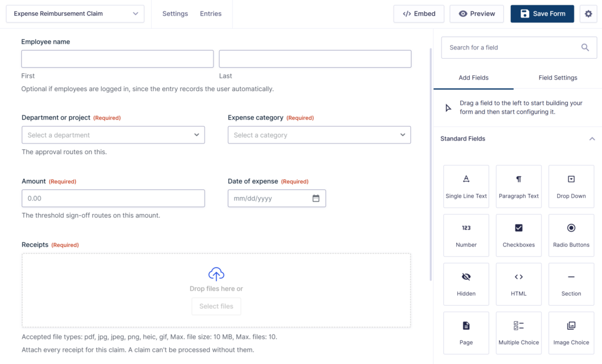Click 'Optional if employees are logged in' text
The image size is (602, 364).
coord(148,89)
